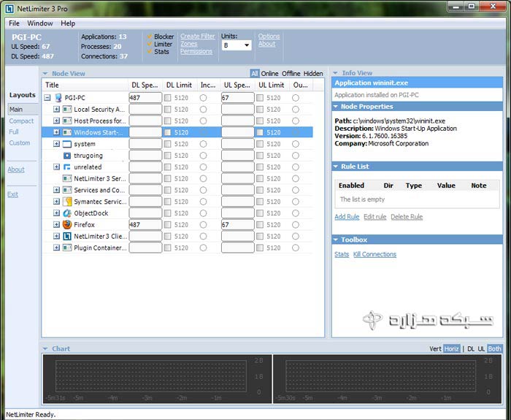Select outgoing blocker radio for ObjectDock row
This screenshot has height=420, width=511.
296,213
